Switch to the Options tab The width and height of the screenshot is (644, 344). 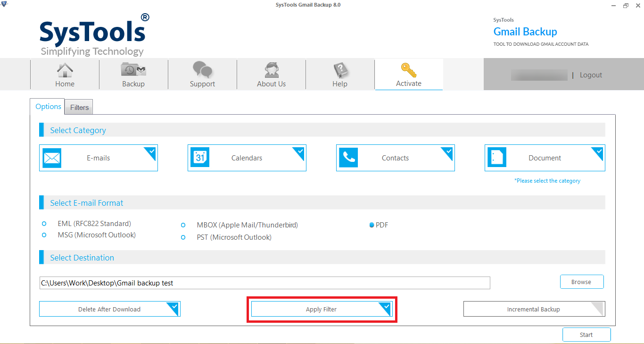point(48,107)
